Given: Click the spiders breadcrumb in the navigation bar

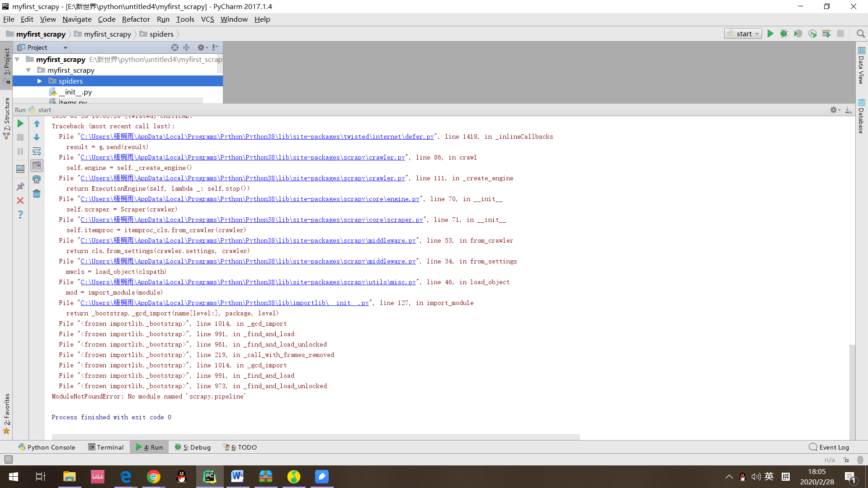Looking at the screenshot, I should click(156, 34).
